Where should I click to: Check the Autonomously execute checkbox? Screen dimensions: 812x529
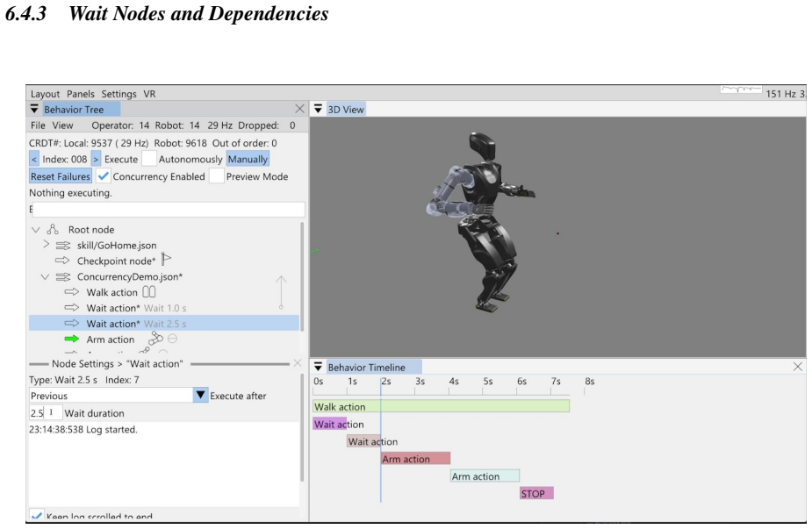pyautogui.click(x=149, y=159)
